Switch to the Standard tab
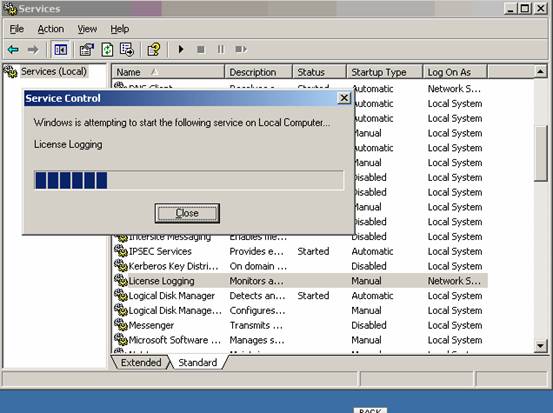The height and width of the screenshot is (413, 553). click(x=198, y=363)
